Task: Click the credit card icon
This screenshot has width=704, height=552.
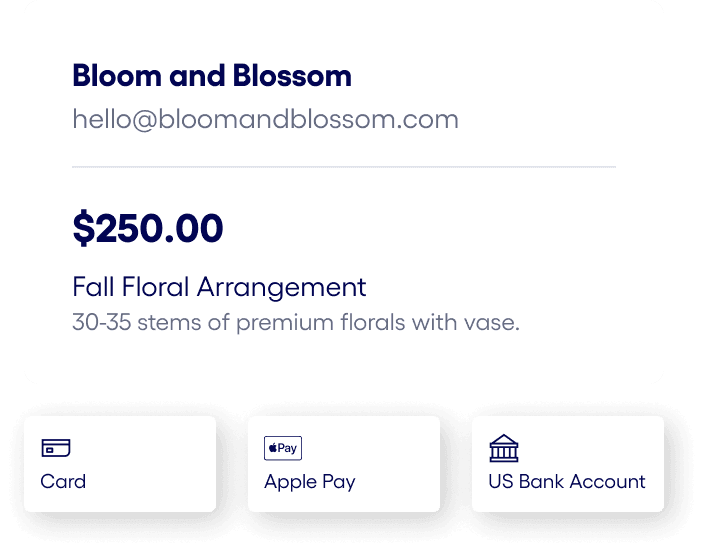Action: (x=56, y=448)
